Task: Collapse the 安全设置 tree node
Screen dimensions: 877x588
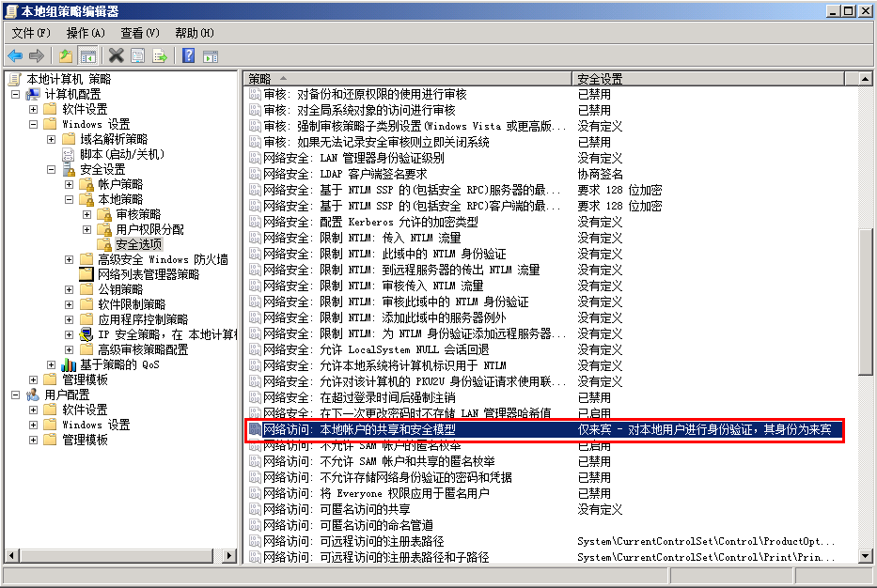Action: pos(52,169)
